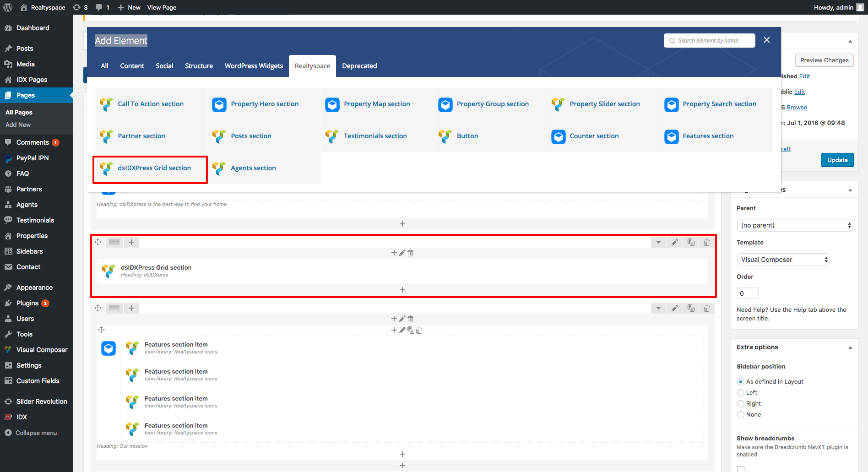This screenshot has height=472, width=868.
Task: Insert the Button element
Action: click(x=490, y=136)
